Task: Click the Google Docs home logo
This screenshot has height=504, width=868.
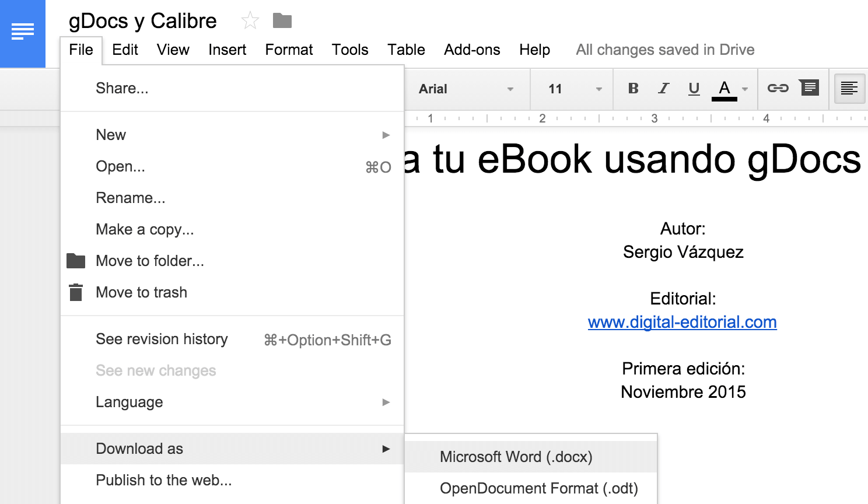Action: pos(23,33)
